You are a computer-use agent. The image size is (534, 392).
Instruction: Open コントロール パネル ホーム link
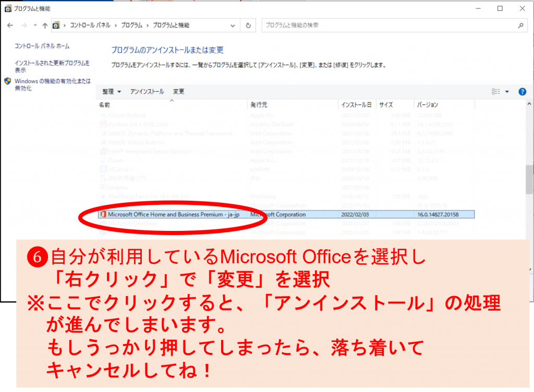click(42, 46)
